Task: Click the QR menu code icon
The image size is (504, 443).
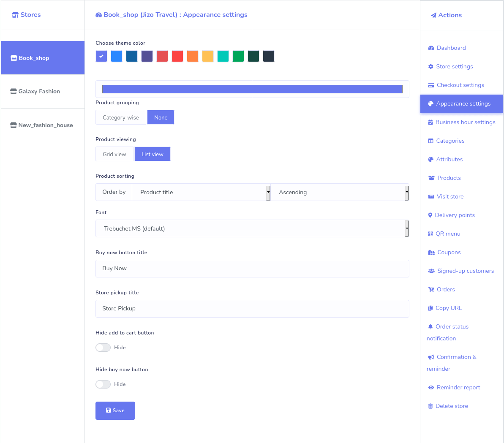Action: (430, 234)
